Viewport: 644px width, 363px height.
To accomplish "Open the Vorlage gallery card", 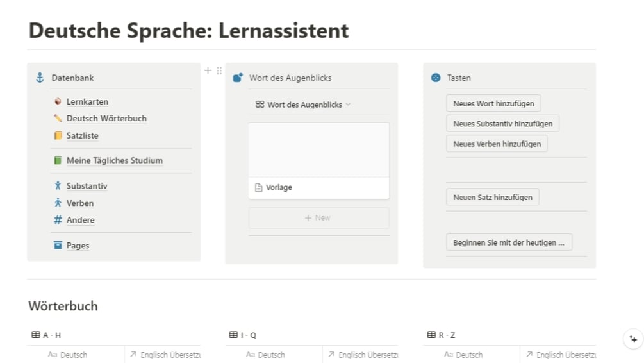I will (318, 160).
